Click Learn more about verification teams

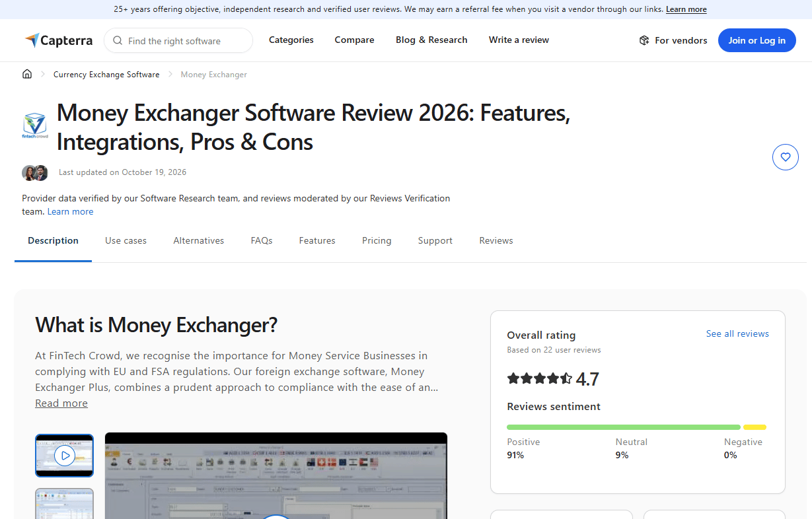tap(70, 211)
